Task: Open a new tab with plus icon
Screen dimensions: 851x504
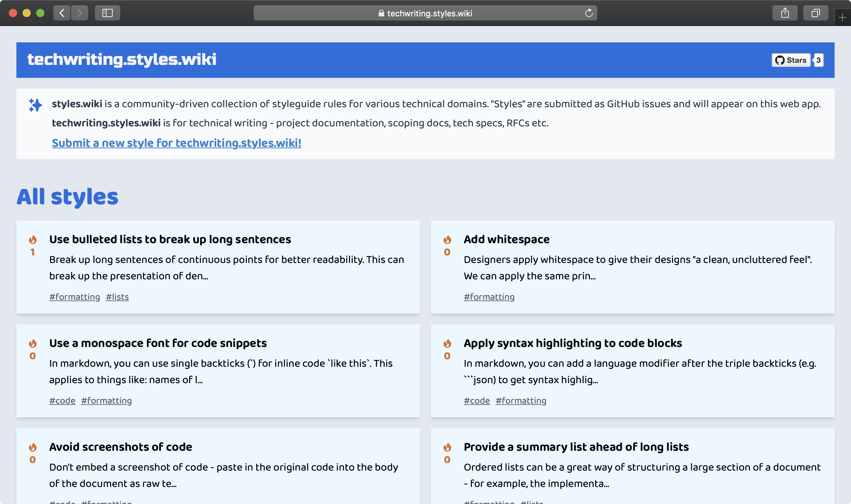Action: [842, 17]
